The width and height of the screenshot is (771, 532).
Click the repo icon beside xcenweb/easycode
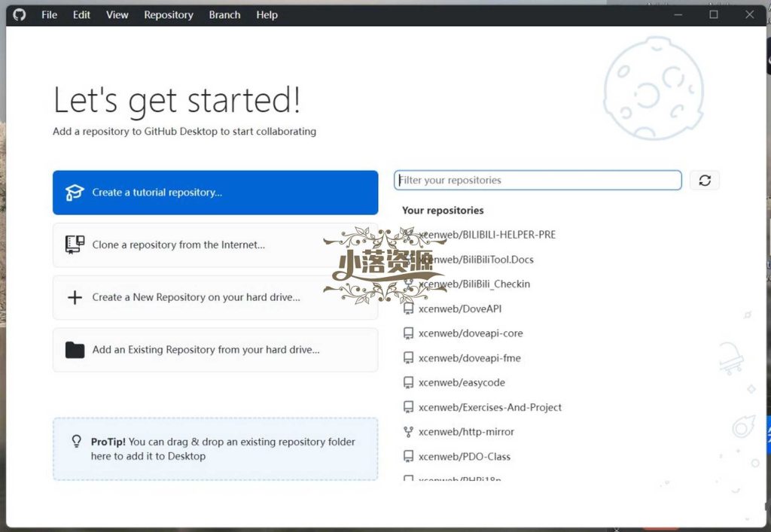coord(408,383)
